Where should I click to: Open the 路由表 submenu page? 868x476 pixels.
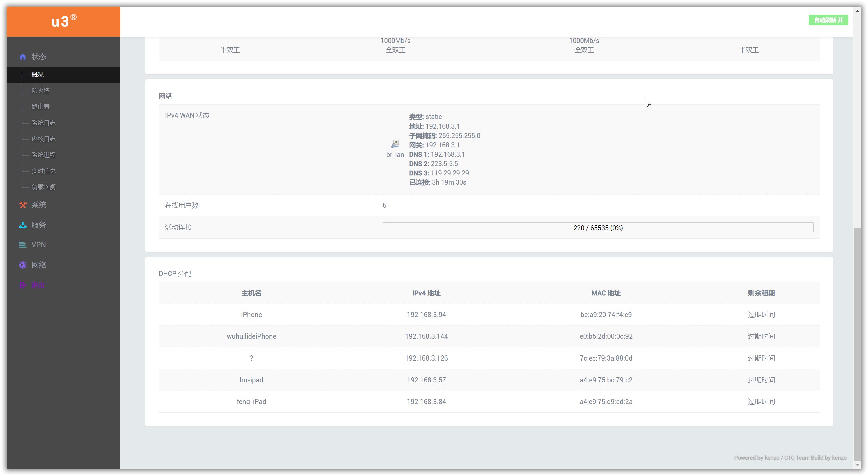click(41, 107)
